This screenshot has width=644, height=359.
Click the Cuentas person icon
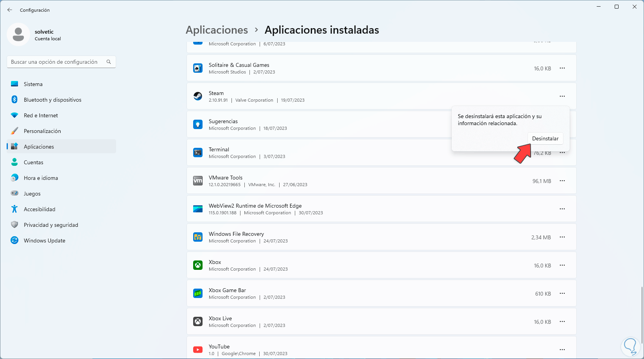[x=14, y=162]
